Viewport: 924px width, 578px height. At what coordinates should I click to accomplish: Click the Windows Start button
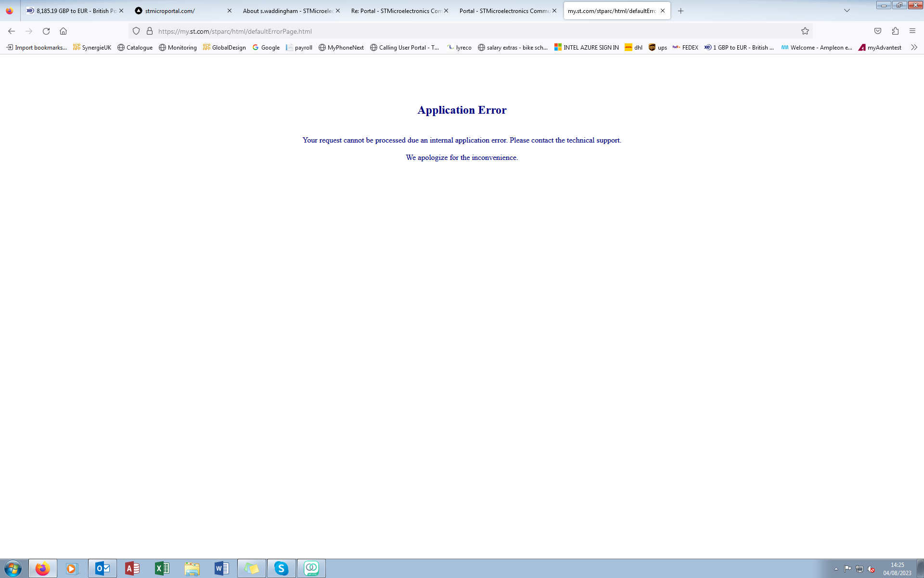[12, 568]
